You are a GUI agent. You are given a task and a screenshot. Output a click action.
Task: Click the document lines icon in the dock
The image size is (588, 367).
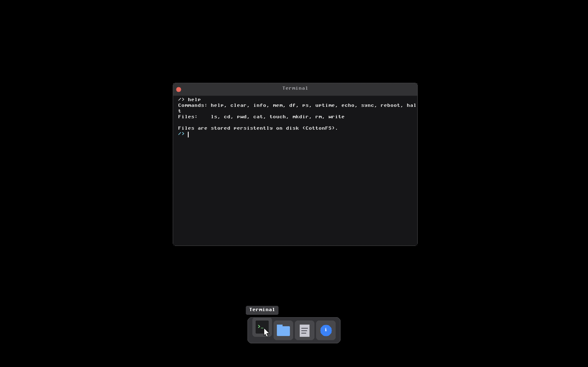click(304, 330)
